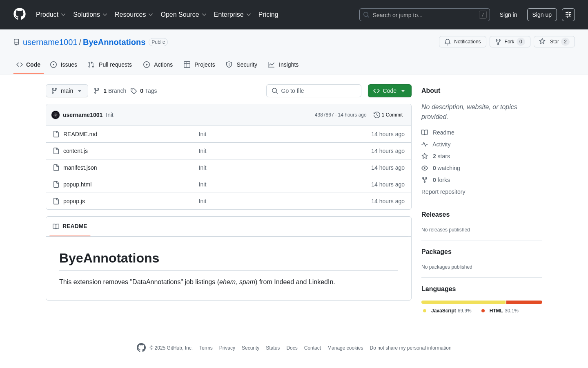Click the Go to file input

(314, 91)
